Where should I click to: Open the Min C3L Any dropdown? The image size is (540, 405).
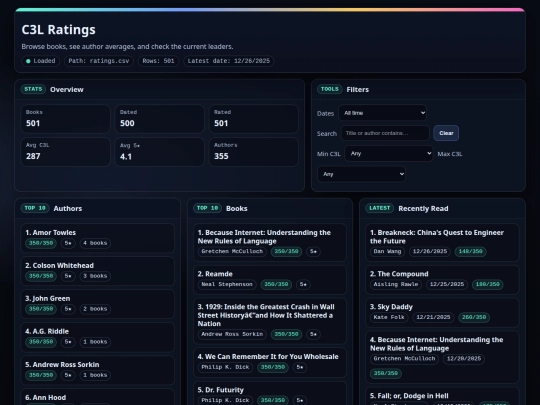click(389, 154)
